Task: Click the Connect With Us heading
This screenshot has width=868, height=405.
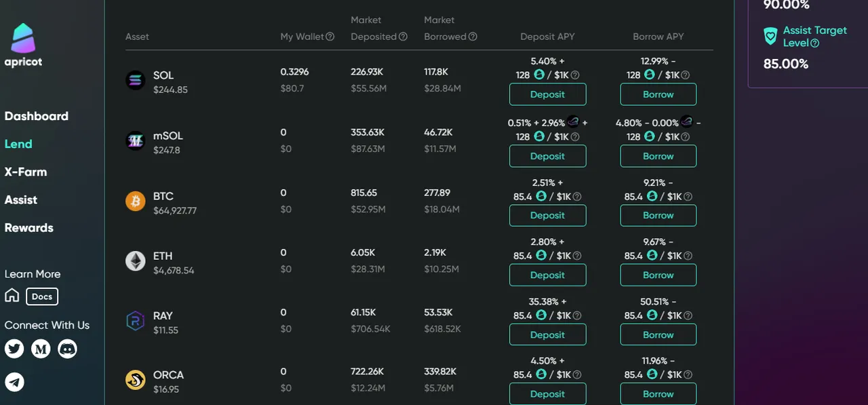Action: point(47,325)
